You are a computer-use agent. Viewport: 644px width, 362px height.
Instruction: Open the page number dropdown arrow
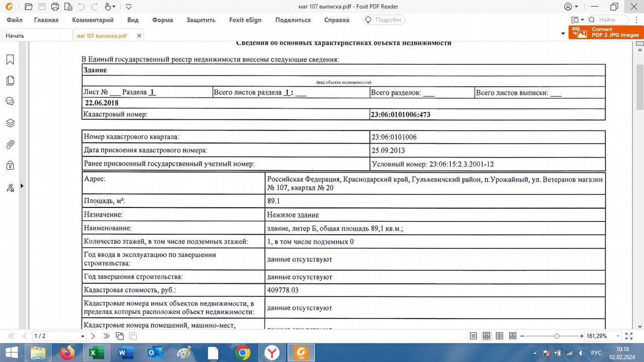coord(83,336)
